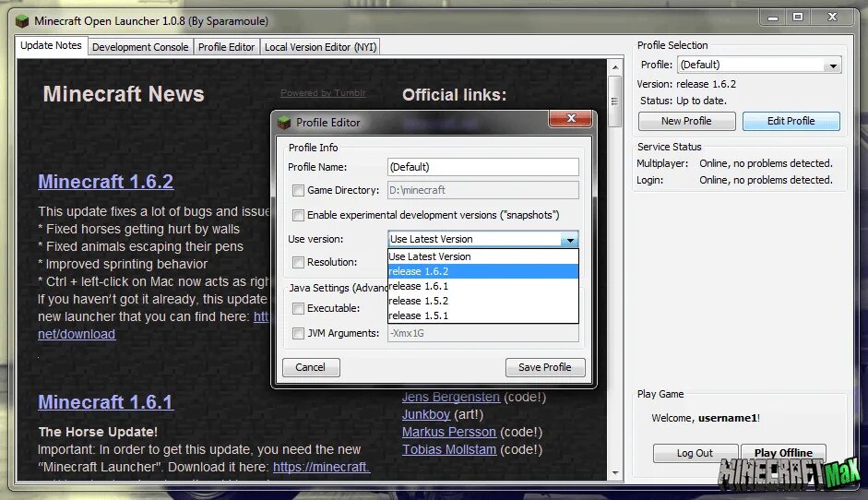Select release 1.5.1 in version list
Viewport: 868px width, 500px height.
pyautogui.click(x=482, y=315)
